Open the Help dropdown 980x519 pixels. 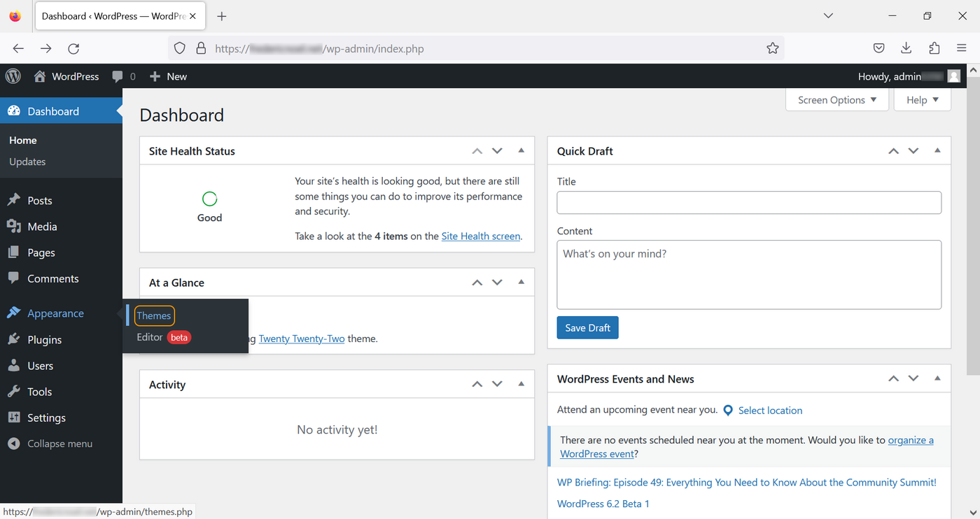click(922, 99)
